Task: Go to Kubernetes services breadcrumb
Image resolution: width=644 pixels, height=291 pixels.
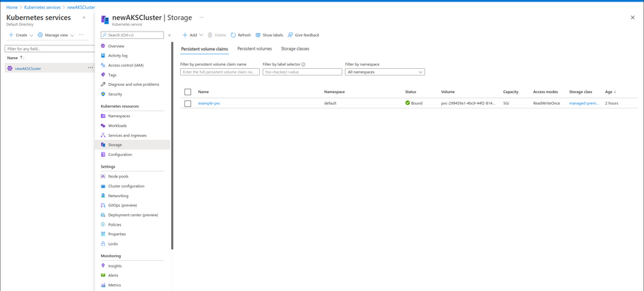Action: tap(42, 7)
